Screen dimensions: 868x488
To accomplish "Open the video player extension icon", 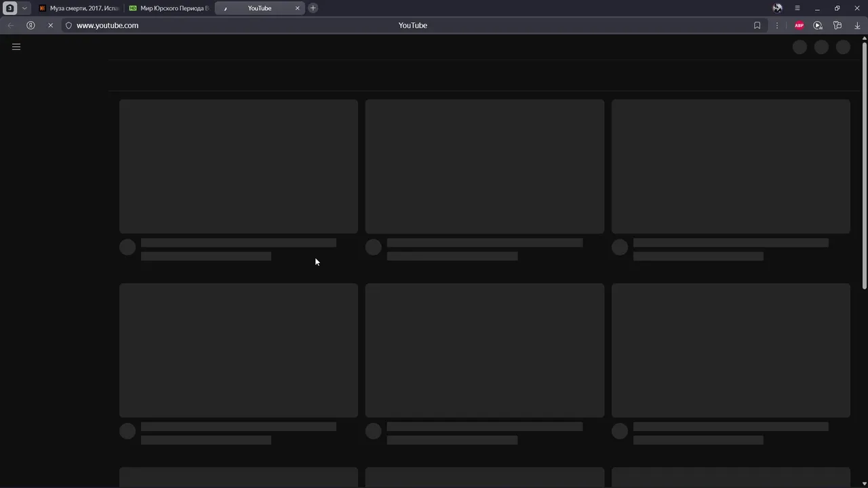I will coord(818,25).
